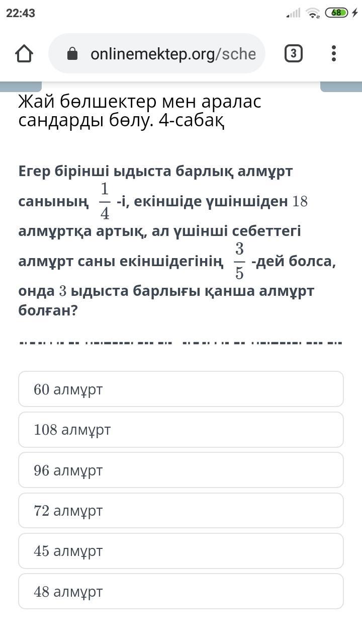
Task: Click the onlinemektep.org address bar
Action: pos(157,53)
